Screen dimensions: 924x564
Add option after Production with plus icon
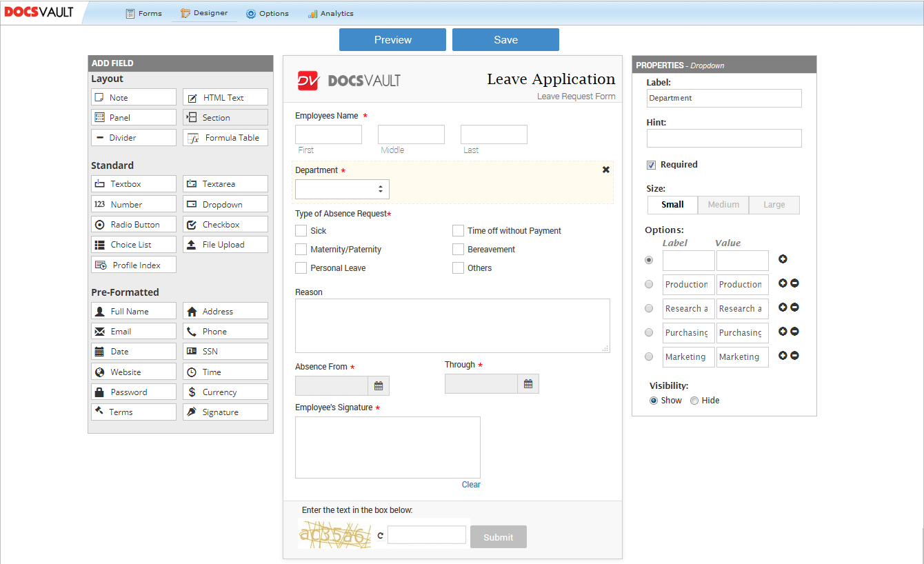coord(783,283)
